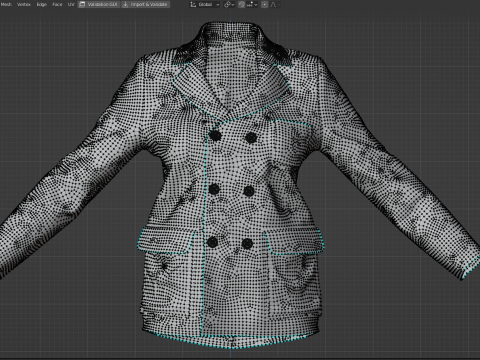
Task: Toggle proportional editing
Action: click(x=264, y=4)
